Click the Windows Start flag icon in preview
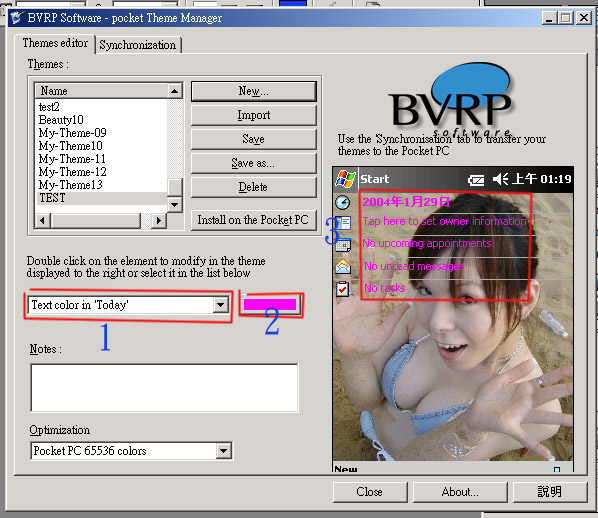Viewport: 598px width, 518px height. [x=345, y=178]
